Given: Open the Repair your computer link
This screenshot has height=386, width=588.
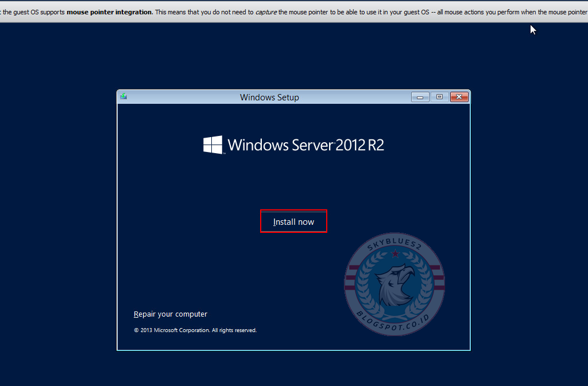Looking at the screenshot, I should 170,314.
